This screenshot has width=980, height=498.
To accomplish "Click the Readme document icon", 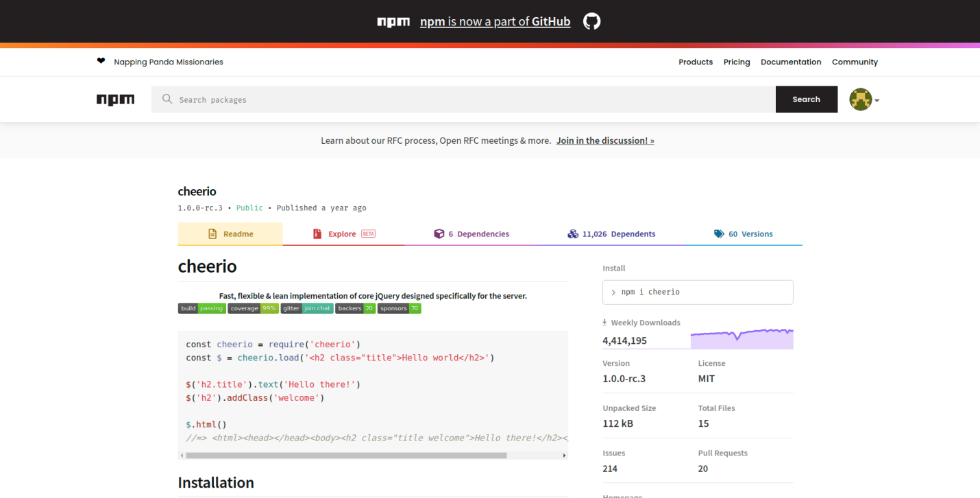I will pos(212,234).
